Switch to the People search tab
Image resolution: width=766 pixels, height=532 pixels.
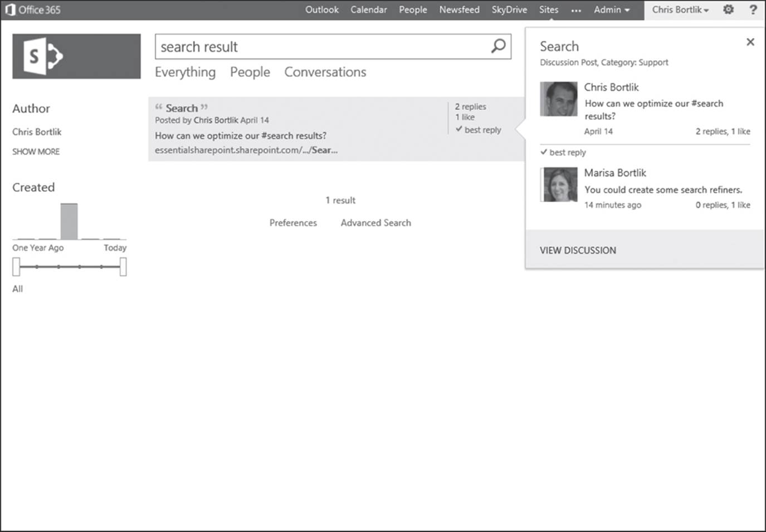pyautogui.click(x=250, y=72)
